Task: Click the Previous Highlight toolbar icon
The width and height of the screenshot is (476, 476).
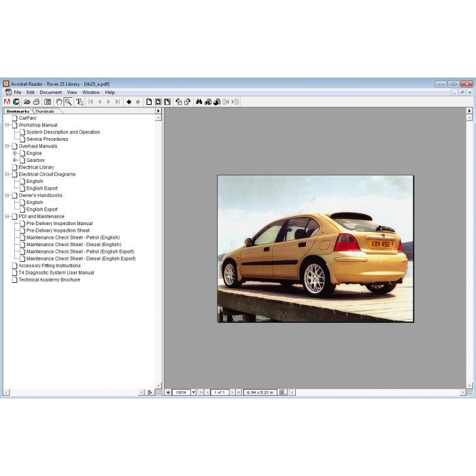Action: [x=226, y=102]
